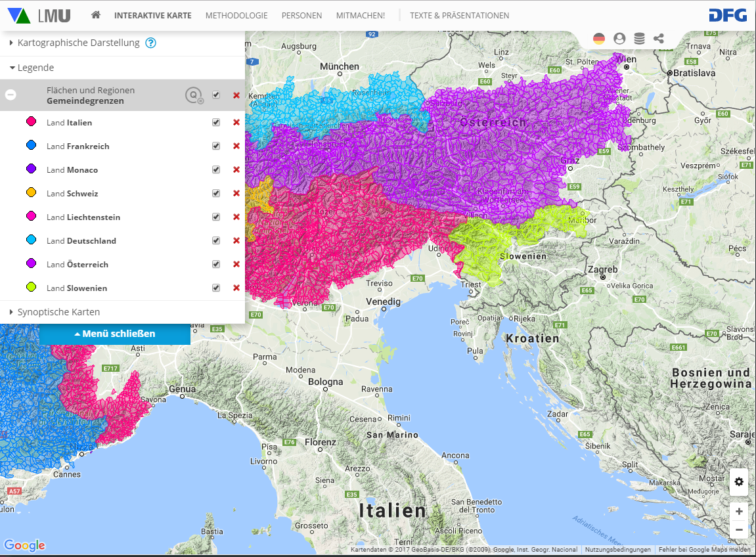Open the Methodologie menu item
756x557 pixels.
point(236,15)
